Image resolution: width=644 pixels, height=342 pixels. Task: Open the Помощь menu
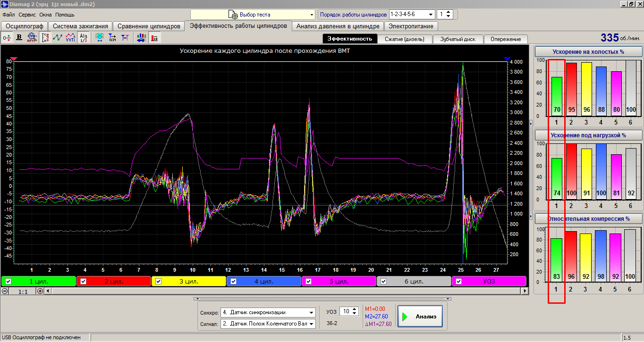(65, 15)
